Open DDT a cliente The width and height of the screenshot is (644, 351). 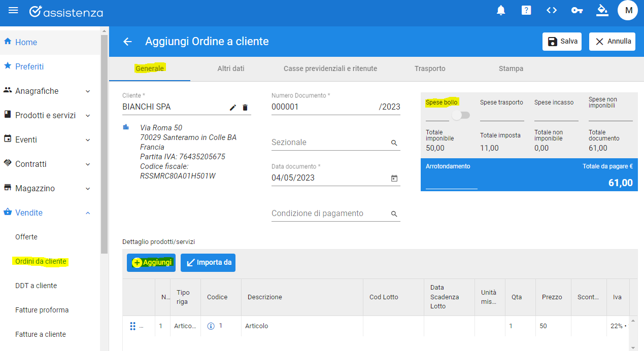50,286
